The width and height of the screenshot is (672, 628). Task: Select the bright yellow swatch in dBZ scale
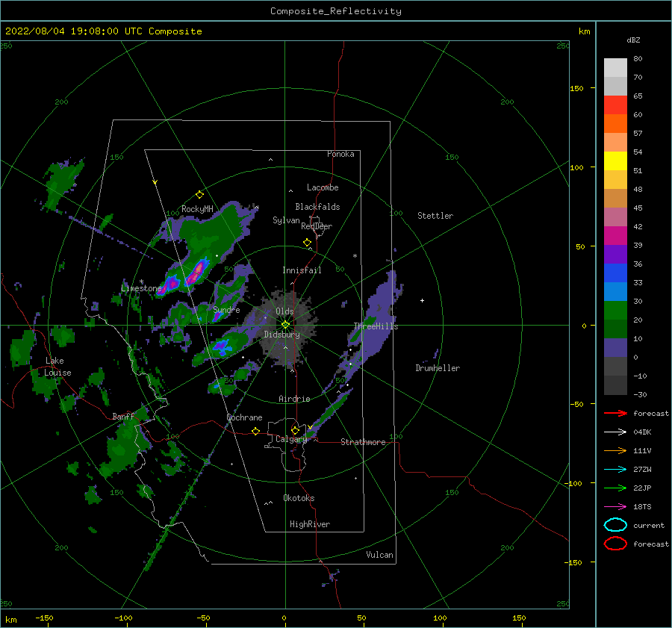click(615, 161)
